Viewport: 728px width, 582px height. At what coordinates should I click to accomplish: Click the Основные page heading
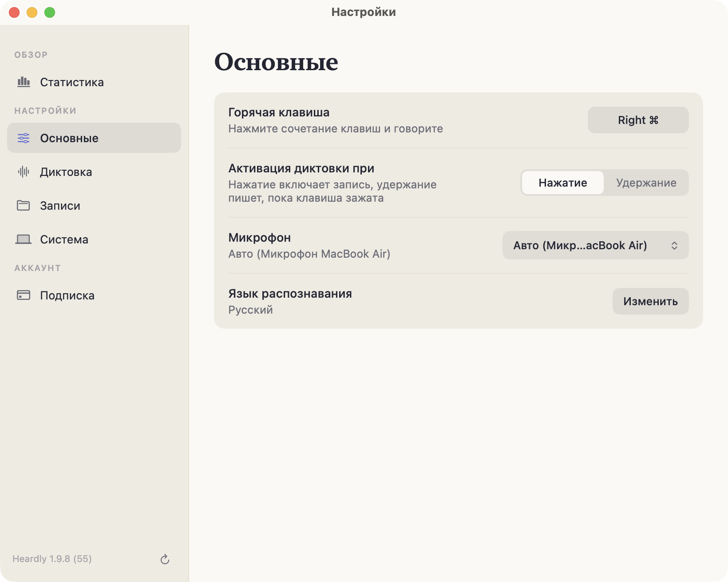pyautogui.click(x=276, y=62)
